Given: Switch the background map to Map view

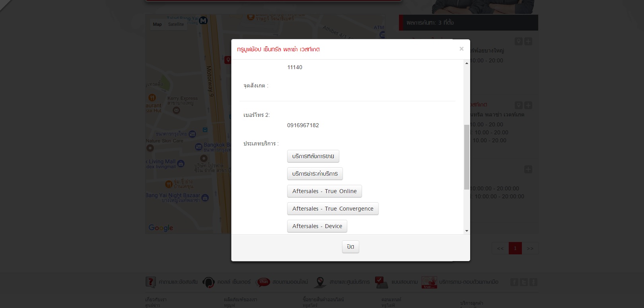Looking at the screenshot, I should [158, 24].
